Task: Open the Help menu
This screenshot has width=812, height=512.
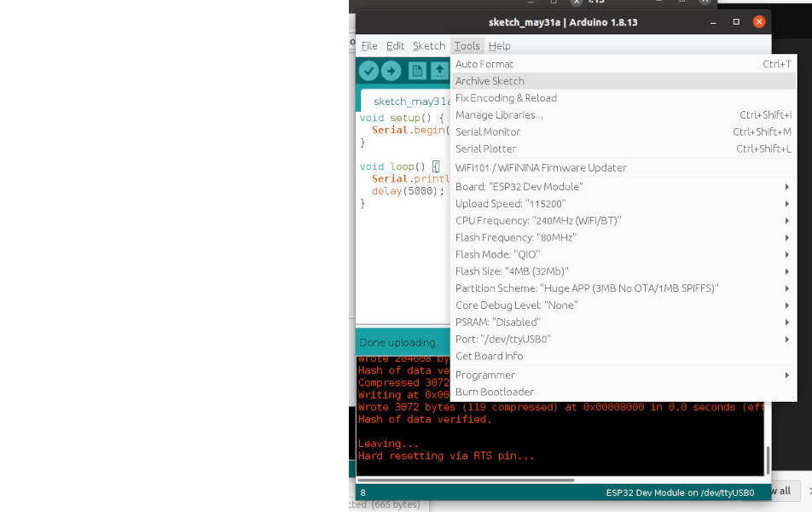Action: click(x=500, y=45)
